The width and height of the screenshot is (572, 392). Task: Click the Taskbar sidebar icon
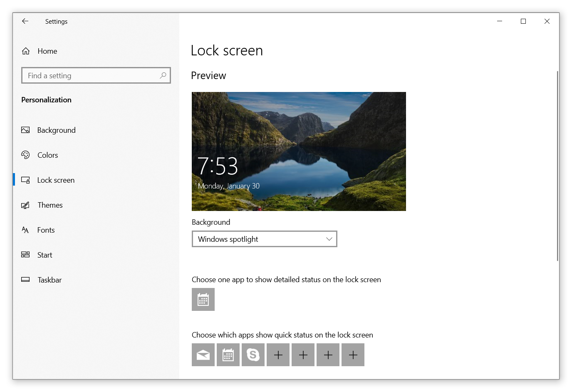click(25, 280)
